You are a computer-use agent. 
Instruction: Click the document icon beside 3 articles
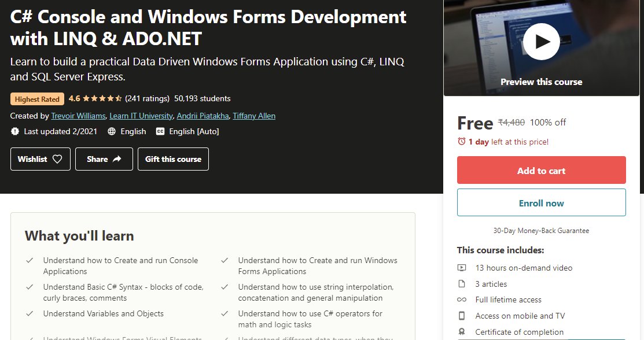(462, 284)
